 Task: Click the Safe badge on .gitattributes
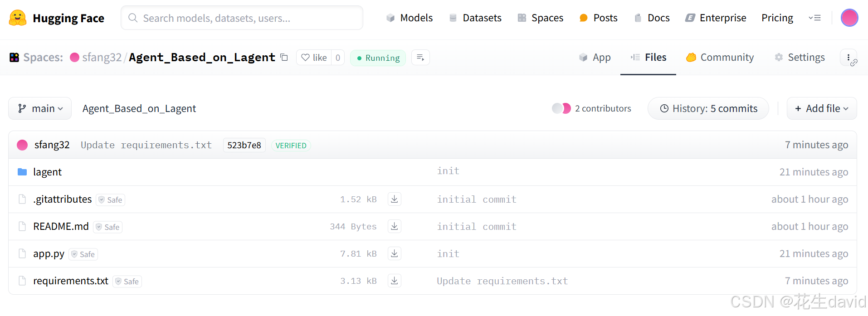click(111, 200)
